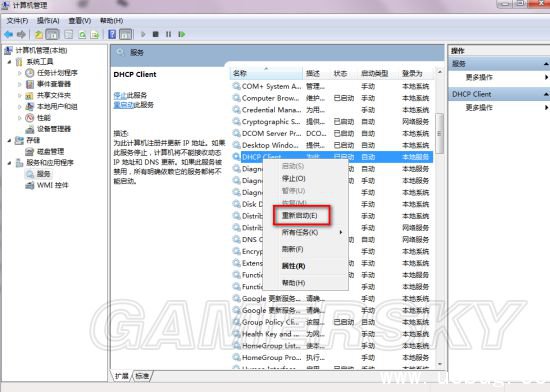Click the Stop Service square icon
Screen dimensions: 550x392
tap(156, 34)
